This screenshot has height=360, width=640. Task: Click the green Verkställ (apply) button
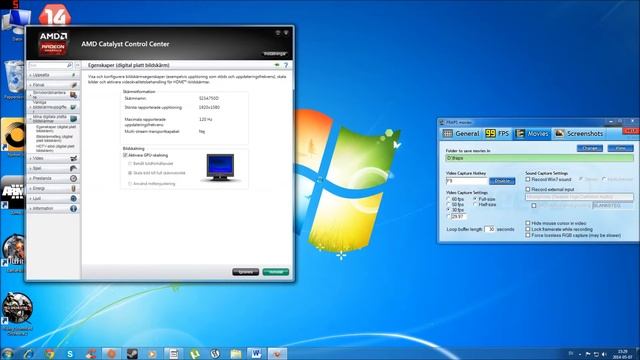276,272
